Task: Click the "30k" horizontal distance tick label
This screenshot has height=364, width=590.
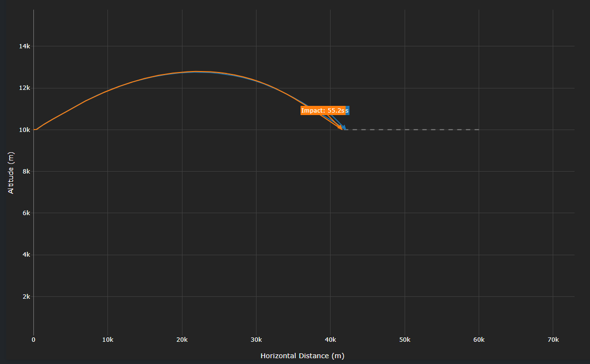Action: click(x=256, y=340)
